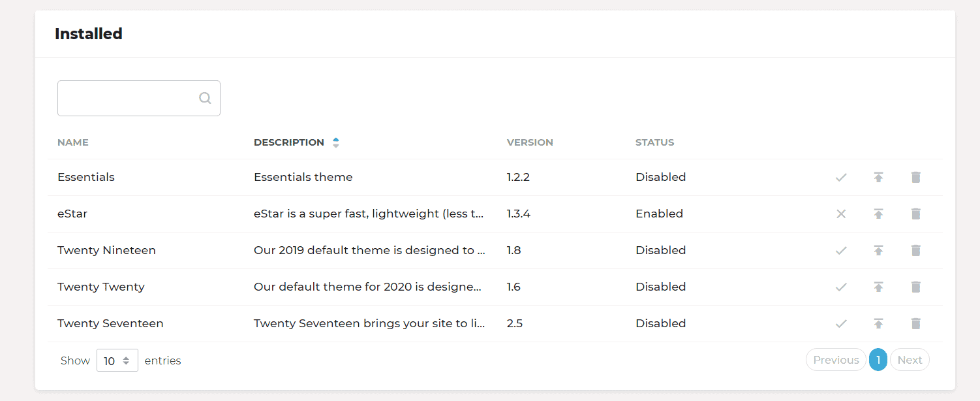Open the Show entries dropdown
This screenshot has width=980, height=401.
(117, 361)
